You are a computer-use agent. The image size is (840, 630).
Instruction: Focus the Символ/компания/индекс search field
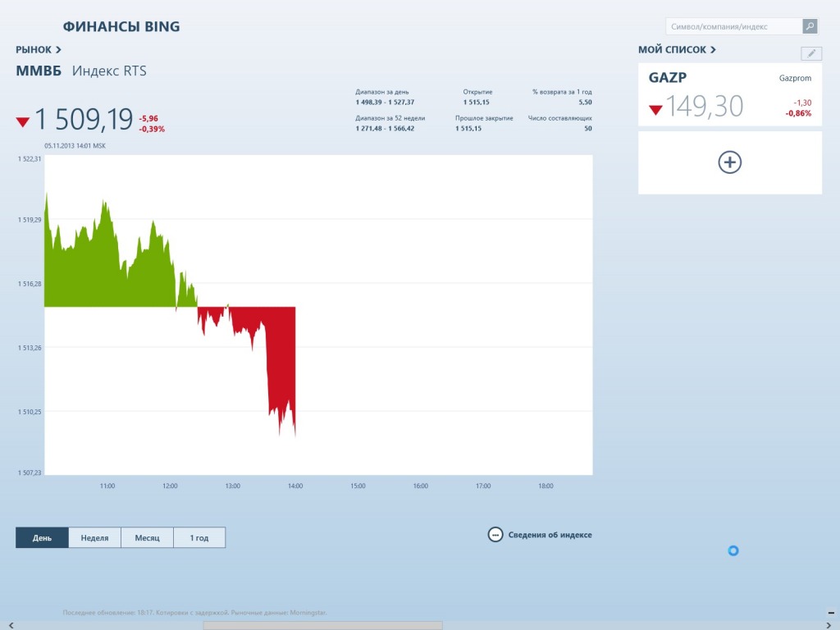coord(734,26)
